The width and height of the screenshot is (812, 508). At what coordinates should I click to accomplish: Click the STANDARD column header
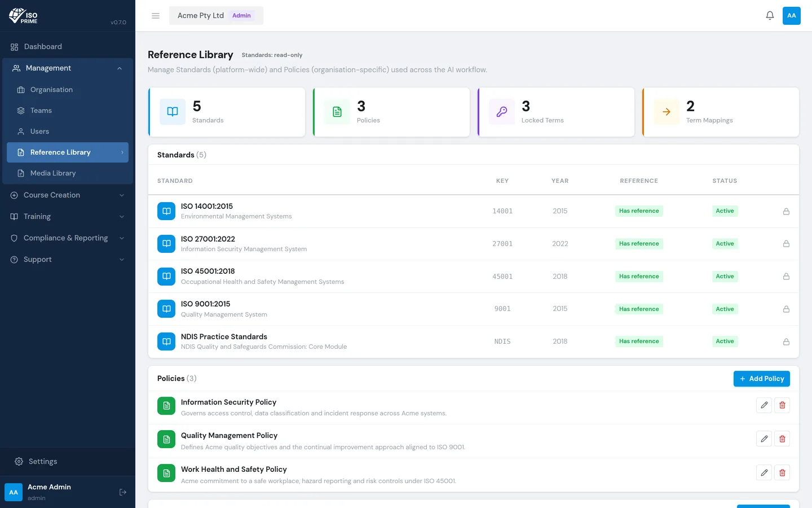click(175, 181)
